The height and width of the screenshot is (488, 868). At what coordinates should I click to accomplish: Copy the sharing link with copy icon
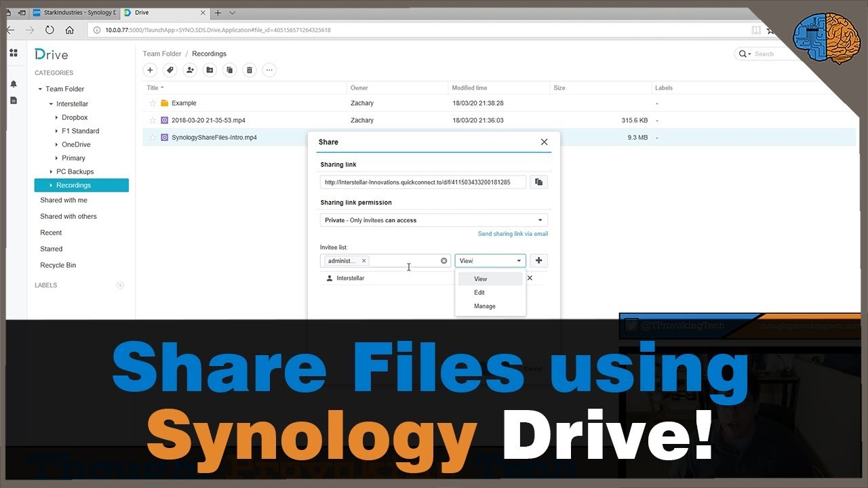coord(538,182)
